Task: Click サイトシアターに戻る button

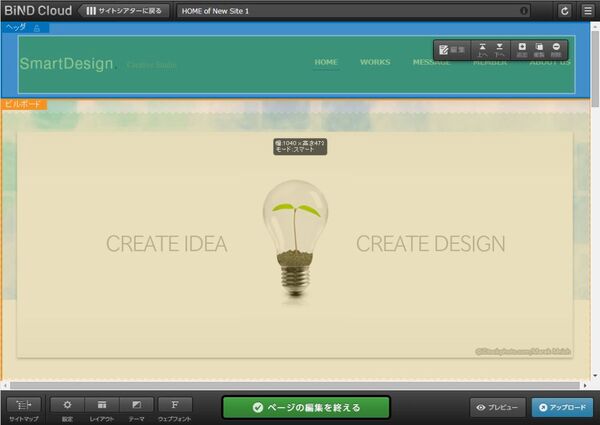Action: point(125,10)
